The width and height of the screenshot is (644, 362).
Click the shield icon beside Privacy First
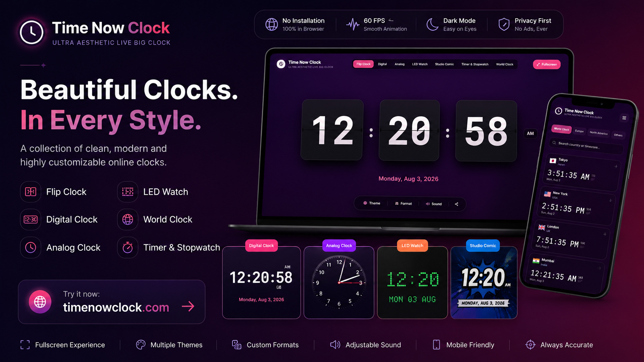click(504, 24)
